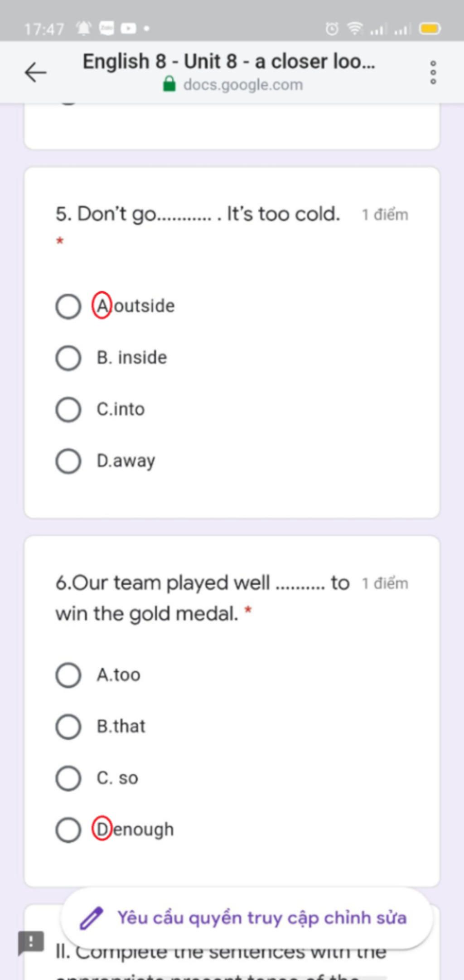
Task: Select the 'B. inside' radio option
Action: (x=68, y=358)
